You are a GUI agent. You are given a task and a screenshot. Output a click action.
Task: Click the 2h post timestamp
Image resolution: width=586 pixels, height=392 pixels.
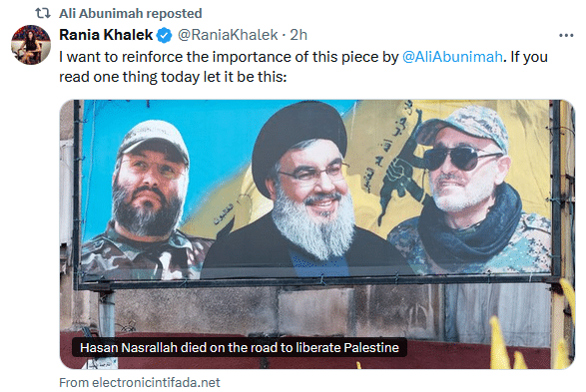tap(298, 35)
